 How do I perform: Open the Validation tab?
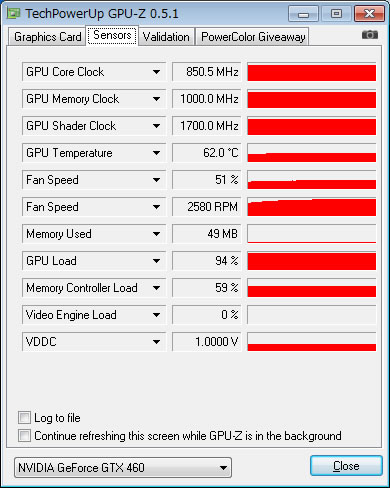point(166,37)
